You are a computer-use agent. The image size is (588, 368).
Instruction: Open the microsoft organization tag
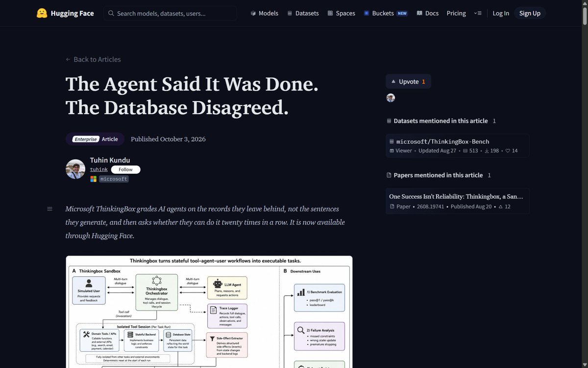pos(114,179)
